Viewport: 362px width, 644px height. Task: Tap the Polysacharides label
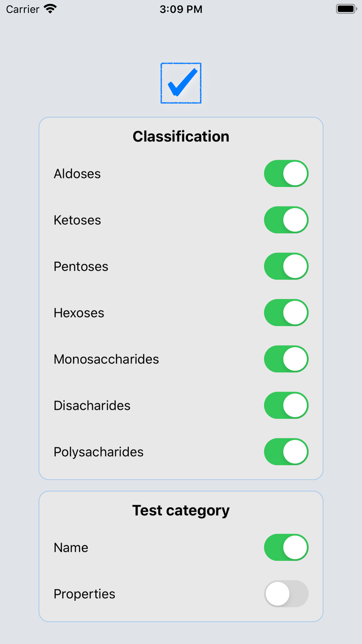98,452
